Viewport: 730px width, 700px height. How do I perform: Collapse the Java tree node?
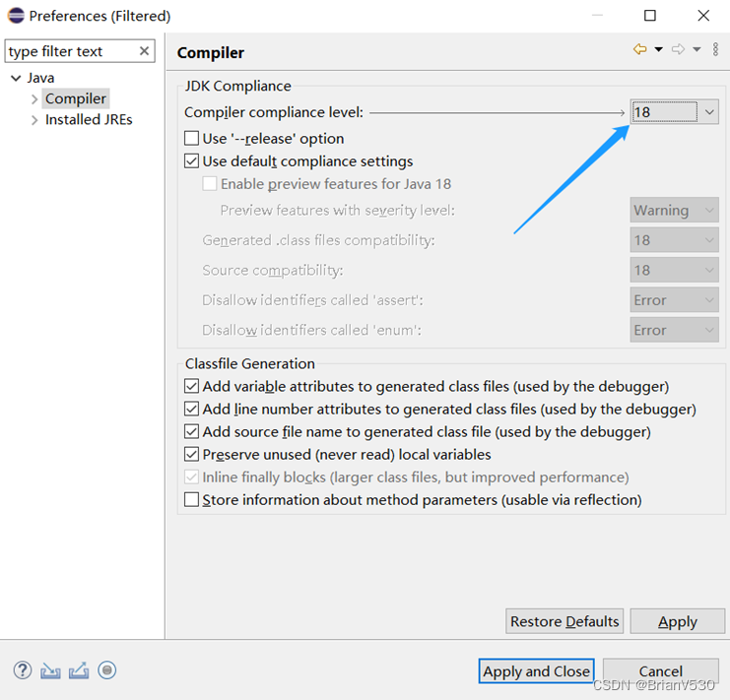16,78
